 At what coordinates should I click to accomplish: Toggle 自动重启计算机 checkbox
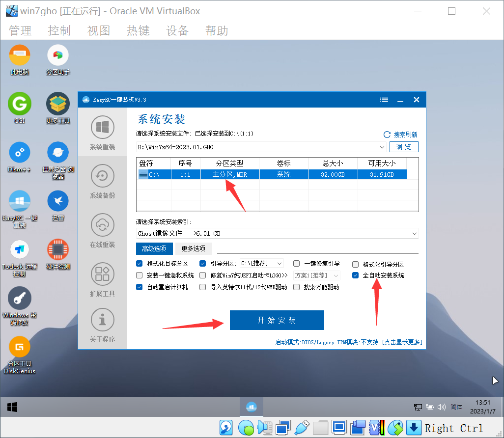pos(139,287)
